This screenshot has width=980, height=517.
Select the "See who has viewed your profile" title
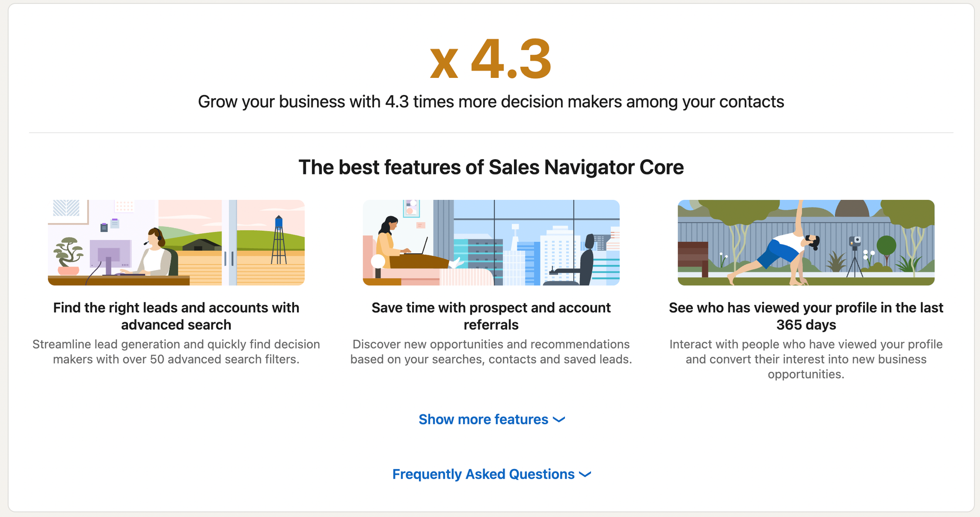(x=806, y=316)
